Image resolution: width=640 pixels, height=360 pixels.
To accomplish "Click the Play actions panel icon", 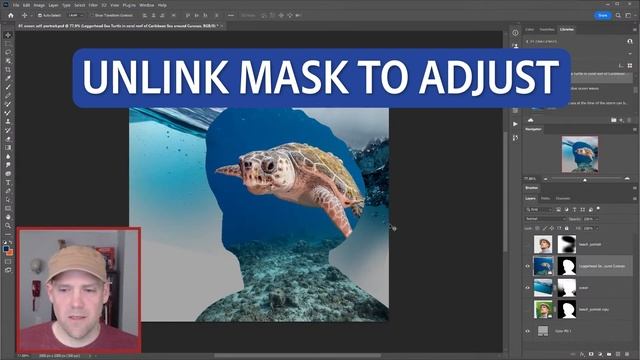I will point(516,124).
